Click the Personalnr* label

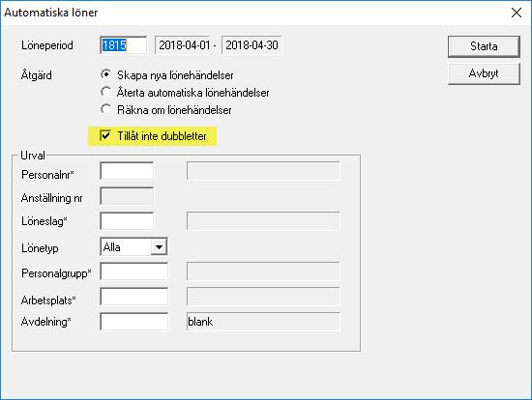pos(47,175)
